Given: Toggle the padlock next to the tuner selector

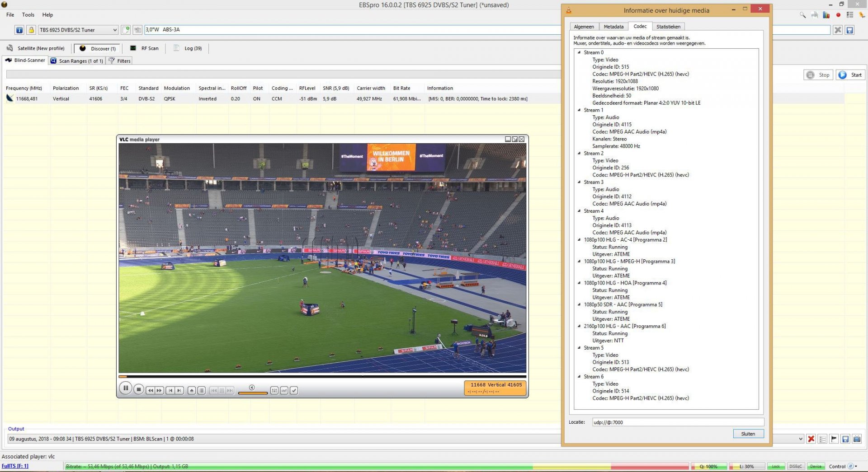Looking at the screenshot, I should [30, 29].
